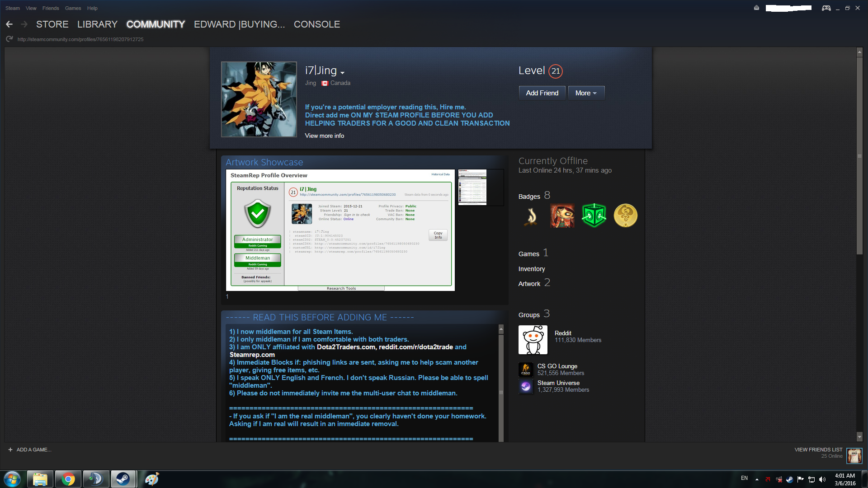The image size is (868, 488).
Task: Open the Friends menu
Action: (x=51, y=8)
